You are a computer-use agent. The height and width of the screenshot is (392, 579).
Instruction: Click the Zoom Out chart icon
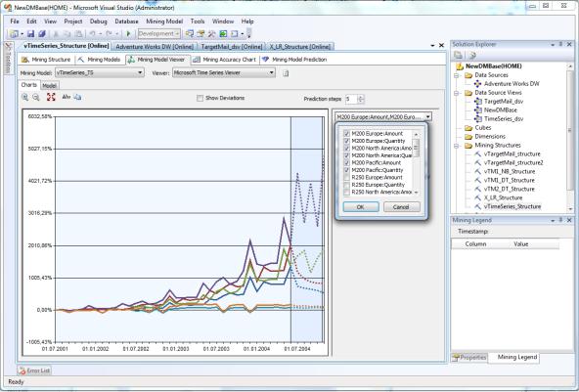tap(36, 97)
